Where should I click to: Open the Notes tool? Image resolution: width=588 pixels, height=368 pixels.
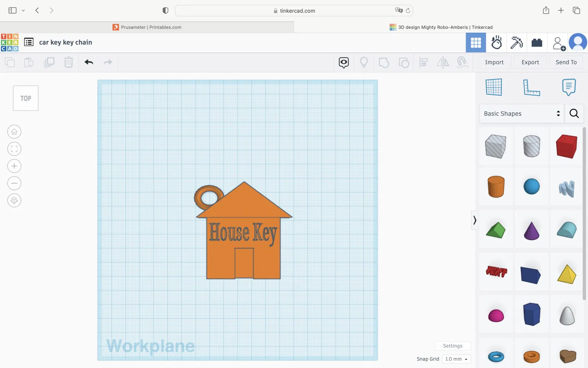click(x=569, y=87)
